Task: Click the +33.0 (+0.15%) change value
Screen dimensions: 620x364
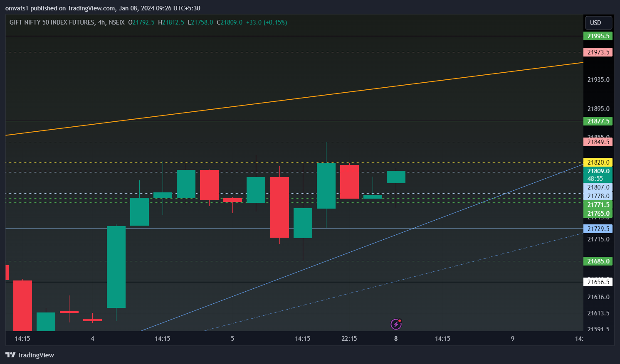Action: (267, 22)
